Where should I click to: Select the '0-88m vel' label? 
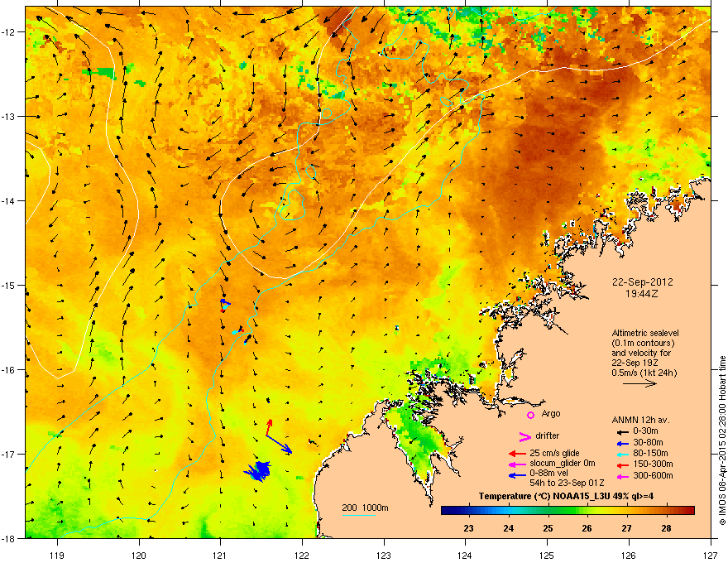[x=548, y=473]
